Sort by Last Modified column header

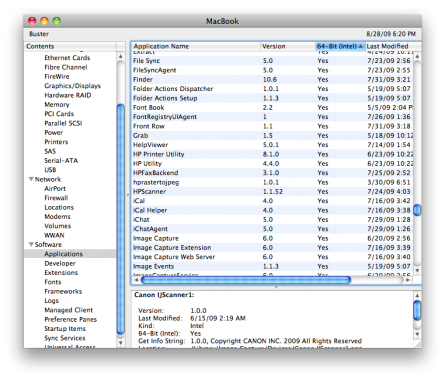(x=393, y=46)
